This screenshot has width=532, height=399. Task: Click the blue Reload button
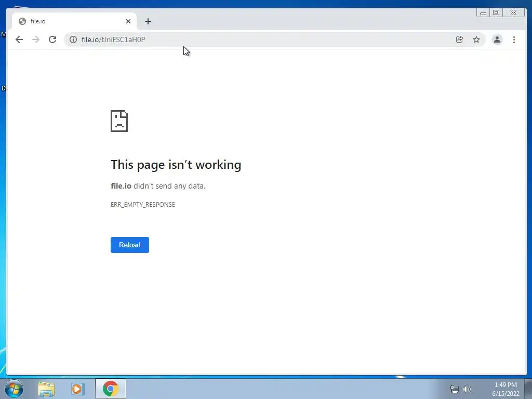[x=129, y=245]
